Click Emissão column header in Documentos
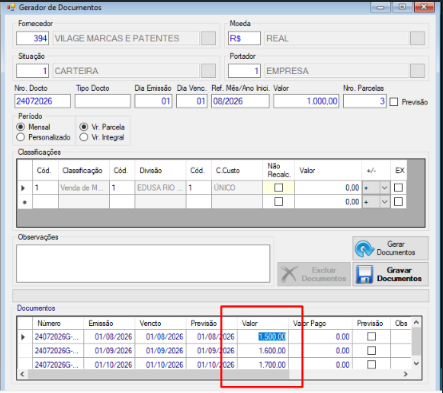Screen dimensions: 443x393 [109, 323]
